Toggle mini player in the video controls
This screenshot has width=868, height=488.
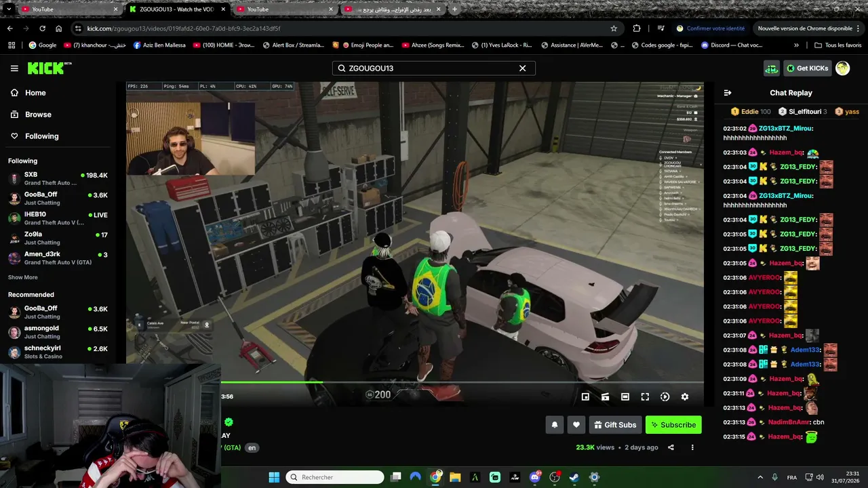click(586, 396)
